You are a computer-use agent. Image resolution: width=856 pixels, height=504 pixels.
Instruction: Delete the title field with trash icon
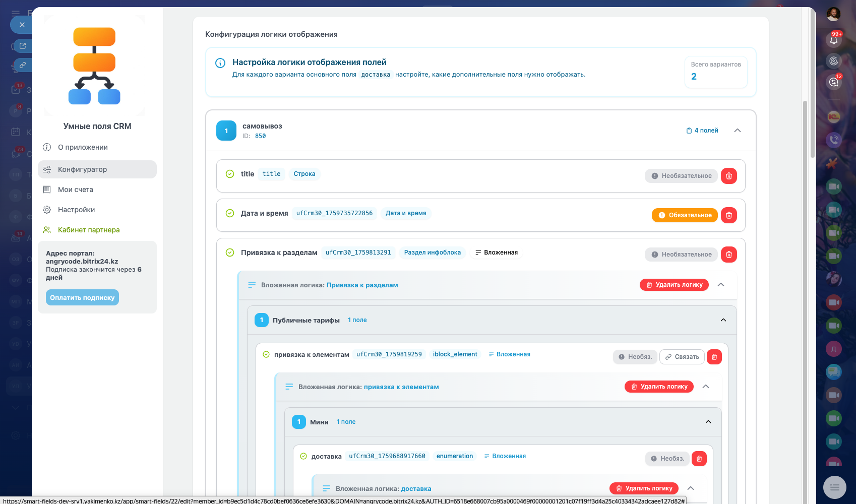pos(728,176)
